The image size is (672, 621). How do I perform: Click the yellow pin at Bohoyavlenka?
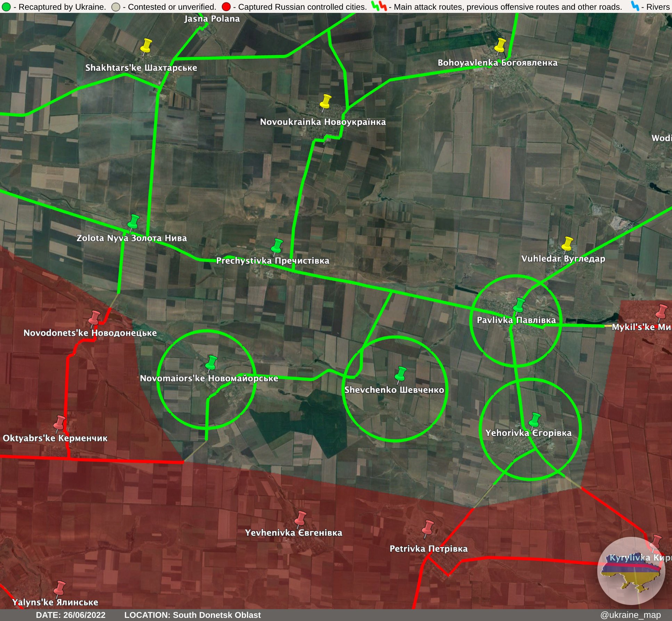click(500, 46)
